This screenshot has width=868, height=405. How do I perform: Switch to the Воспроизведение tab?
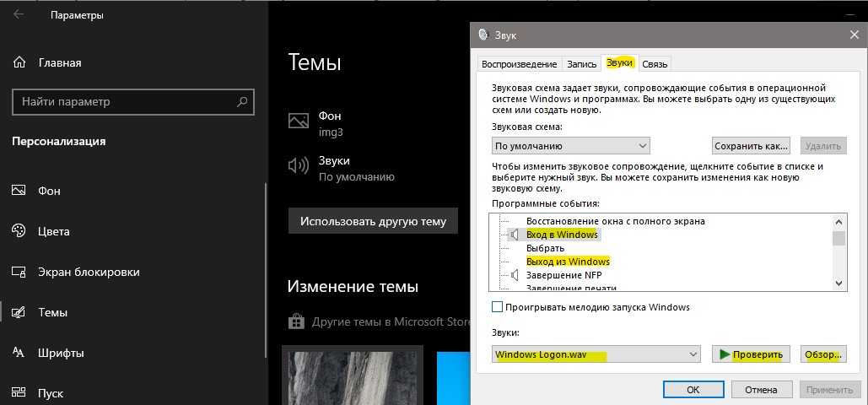click(520, 64)
